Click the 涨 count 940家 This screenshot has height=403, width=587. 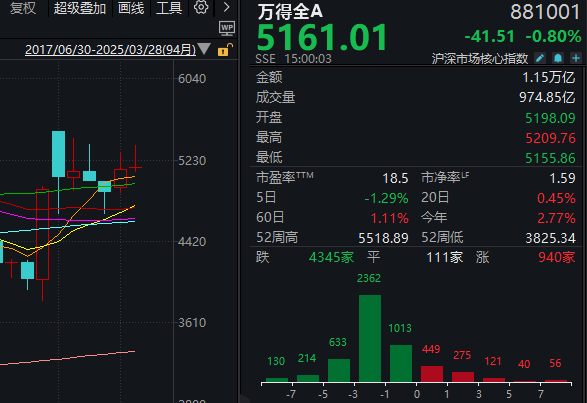point(557,257)
